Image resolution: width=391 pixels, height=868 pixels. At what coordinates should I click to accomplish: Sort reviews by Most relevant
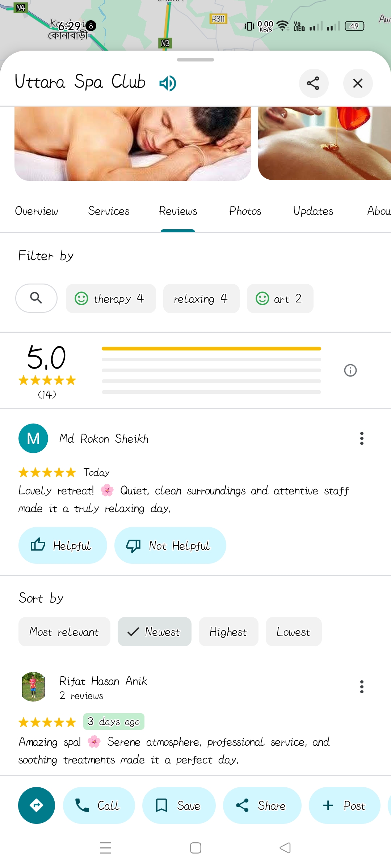pyautogui.click(x=64, y=632)
